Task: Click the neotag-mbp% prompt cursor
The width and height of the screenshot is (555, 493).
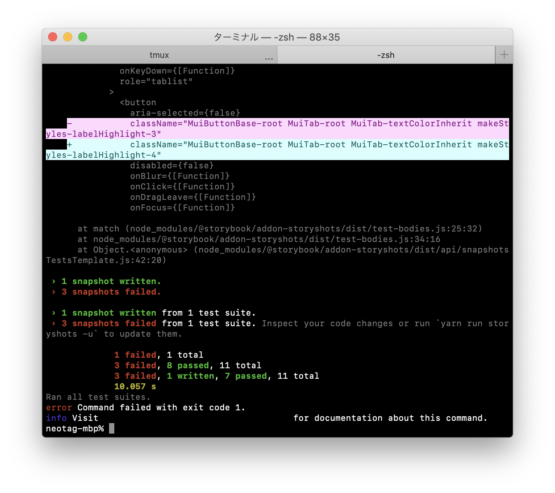Action: [x=111, y=429]
